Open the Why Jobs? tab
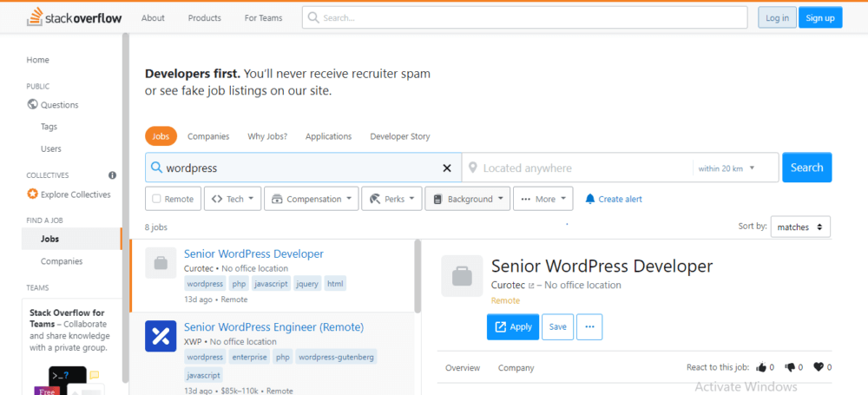 [267, 136]
